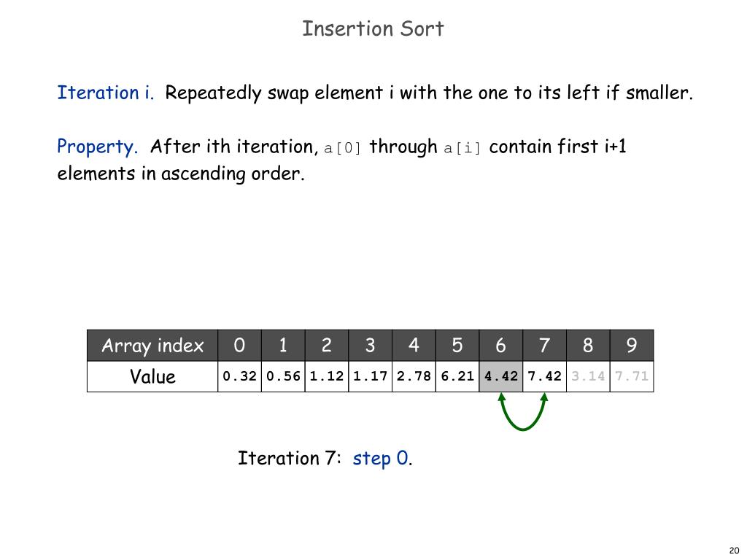The width and height of the screenshot is (747, 560).
Task: Click slide page number 20
Action: [734, 551]
